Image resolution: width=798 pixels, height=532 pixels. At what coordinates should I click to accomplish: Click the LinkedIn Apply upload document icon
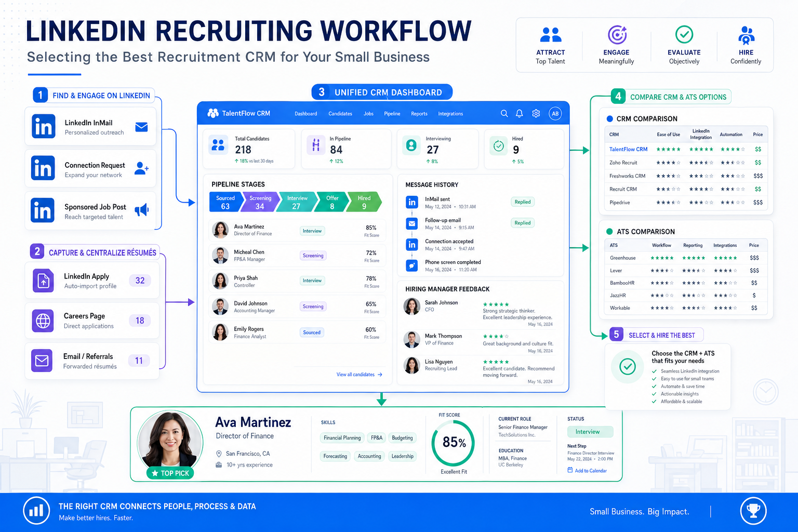tap(44, 281)
